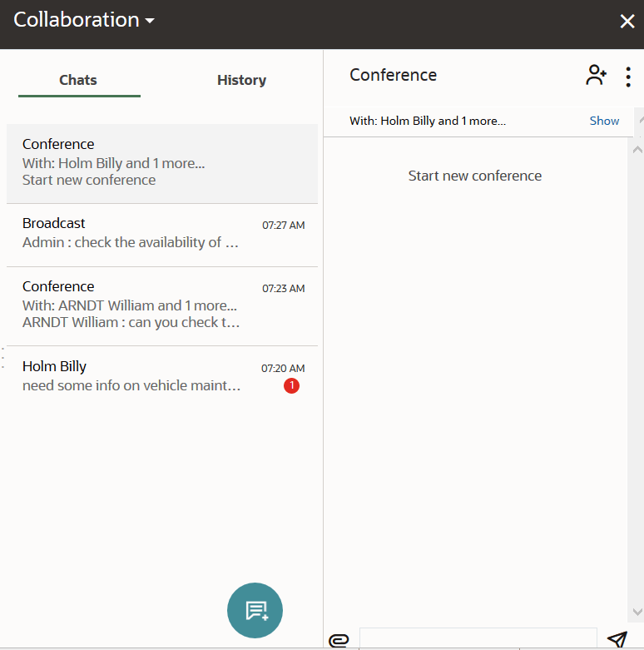Close the Collaboration panel
The height and width of the screenshot is (650, 644).
627,21
